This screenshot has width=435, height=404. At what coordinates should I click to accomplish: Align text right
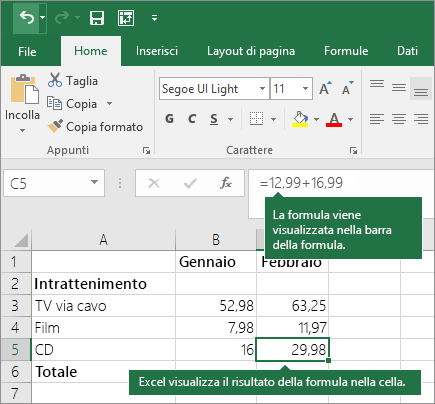(421, 119)
